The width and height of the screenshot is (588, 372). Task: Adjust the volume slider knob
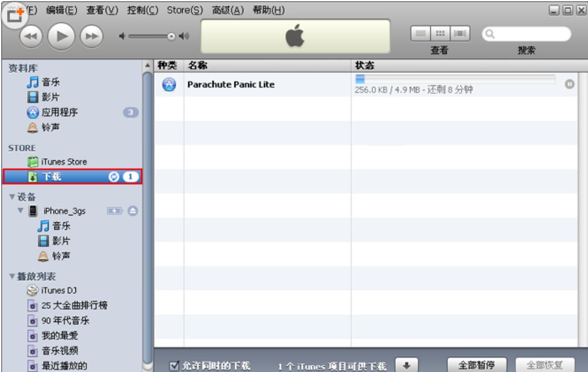coord(171,36)
